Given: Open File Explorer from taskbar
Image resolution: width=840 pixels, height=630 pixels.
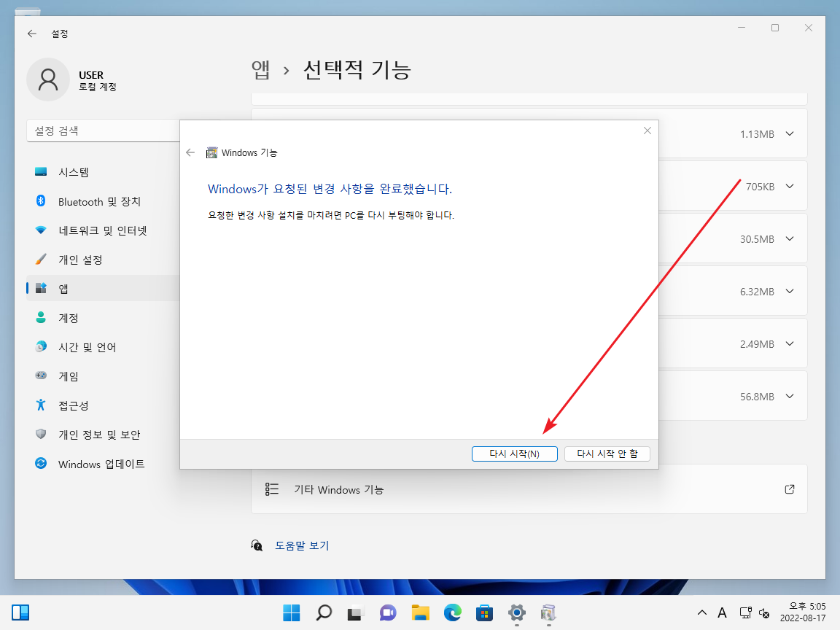Looking at the screenshot, I should click(x=420, y=612).
